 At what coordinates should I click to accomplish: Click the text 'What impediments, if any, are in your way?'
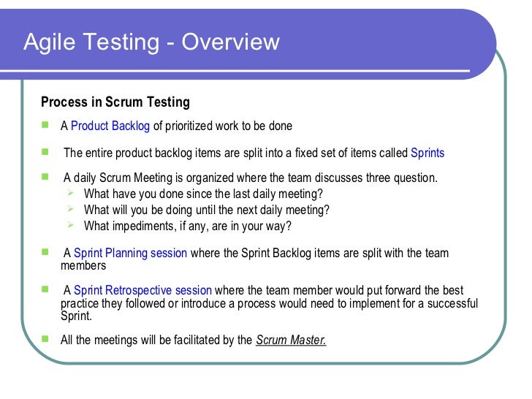click(x=187, y=227)
